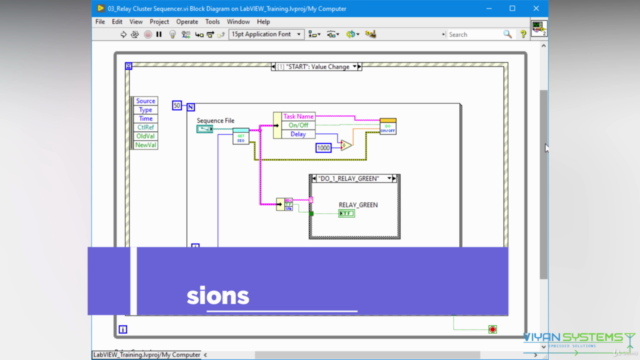Open the Reorder dropdown
The width and height of the screenshot is (640, 360).
[353, 35]
